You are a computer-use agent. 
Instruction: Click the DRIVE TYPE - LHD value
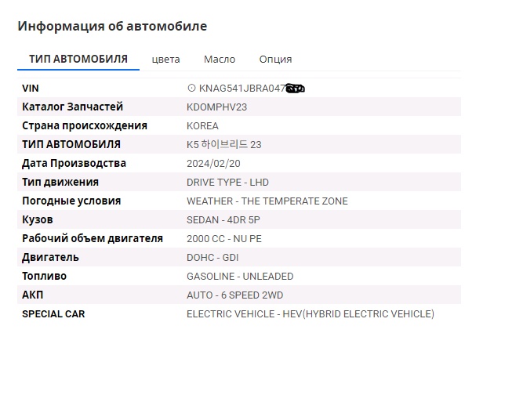pyautogui.click(x=227, y=183)
